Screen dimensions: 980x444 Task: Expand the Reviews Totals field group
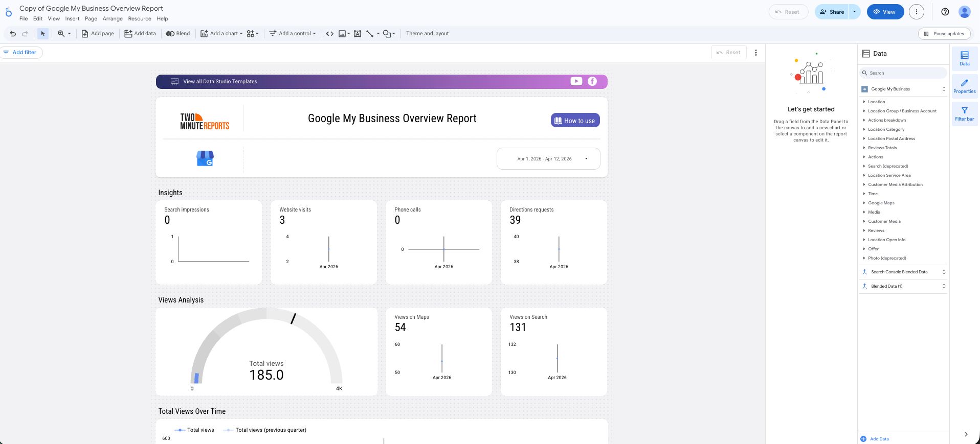pos(864,148)
